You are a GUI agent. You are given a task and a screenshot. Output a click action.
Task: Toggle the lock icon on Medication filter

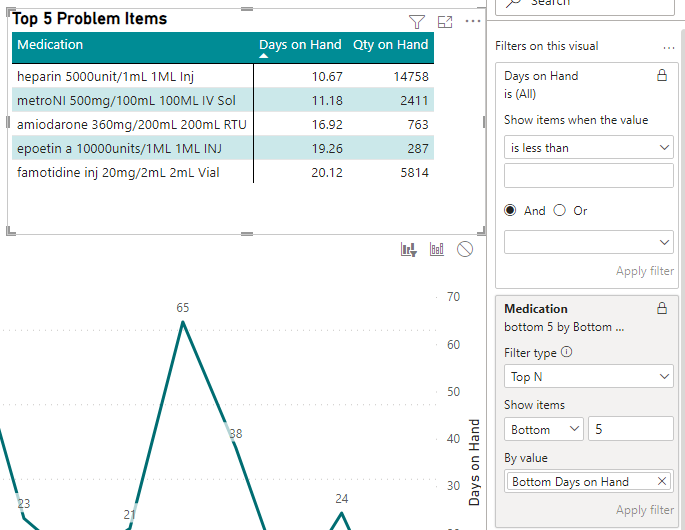coord(662,308)
